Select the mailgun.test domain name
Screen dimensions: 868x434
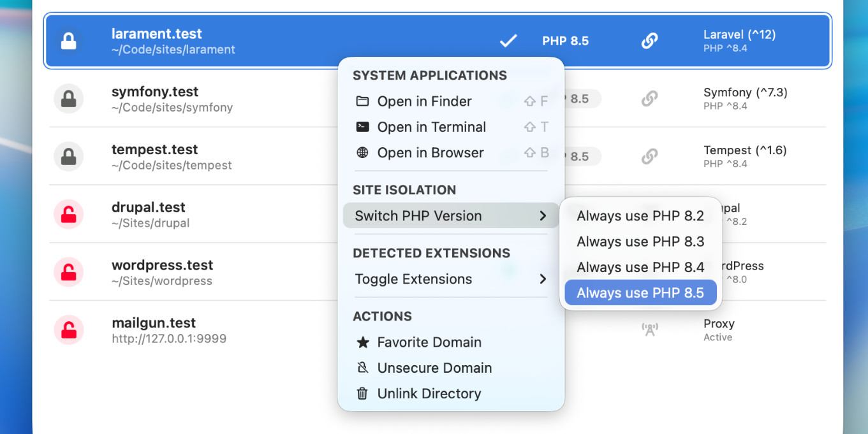pos(154,323)
